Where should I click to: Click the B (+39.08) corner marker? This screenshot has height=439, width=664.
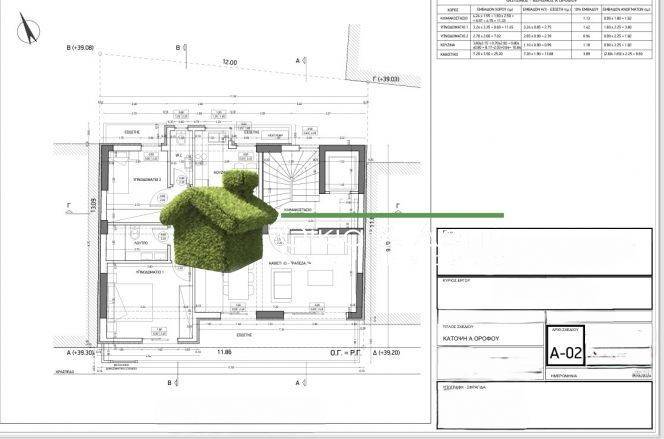[79, 47]
